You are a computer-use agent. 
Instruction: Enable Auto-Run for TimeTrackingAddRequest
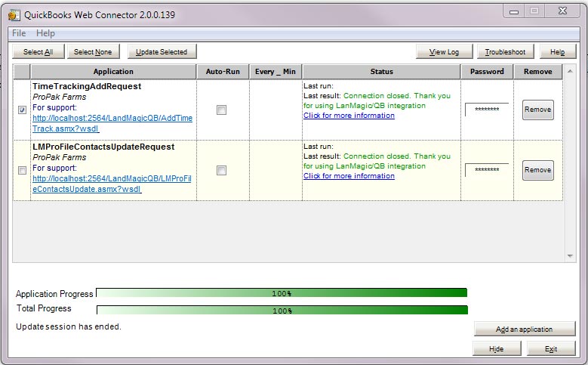click(222, 110)
